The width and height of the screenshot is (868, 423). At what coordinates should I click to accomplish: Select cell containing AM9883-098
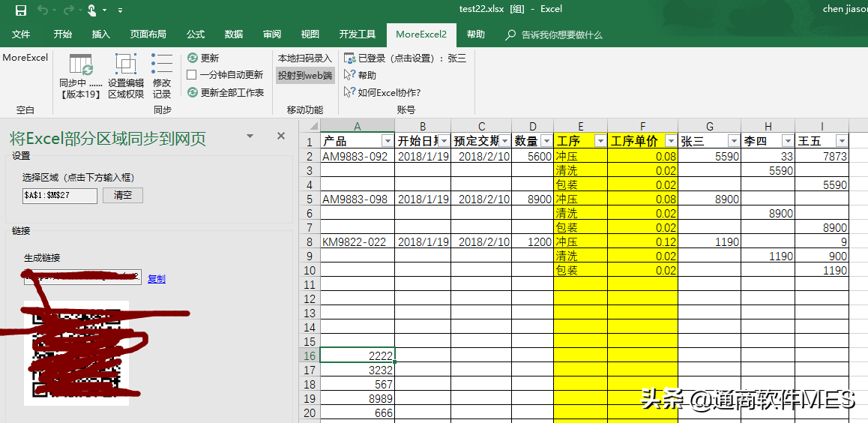pos(358,199)
